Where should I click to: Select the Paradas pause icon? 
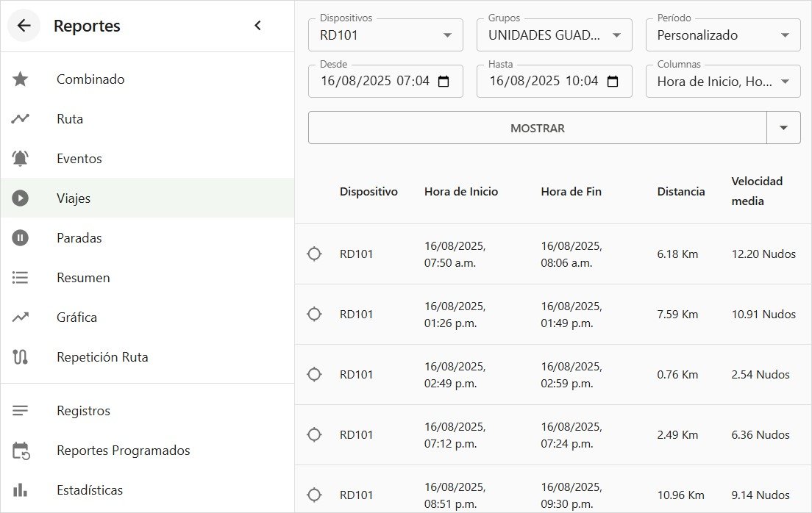[x=20, y=237]
